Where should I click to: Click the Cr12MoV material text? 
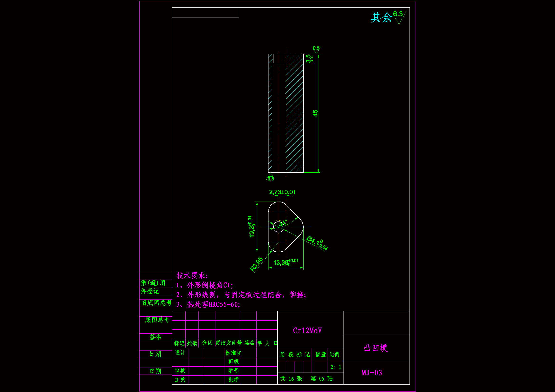coord(307,330)
